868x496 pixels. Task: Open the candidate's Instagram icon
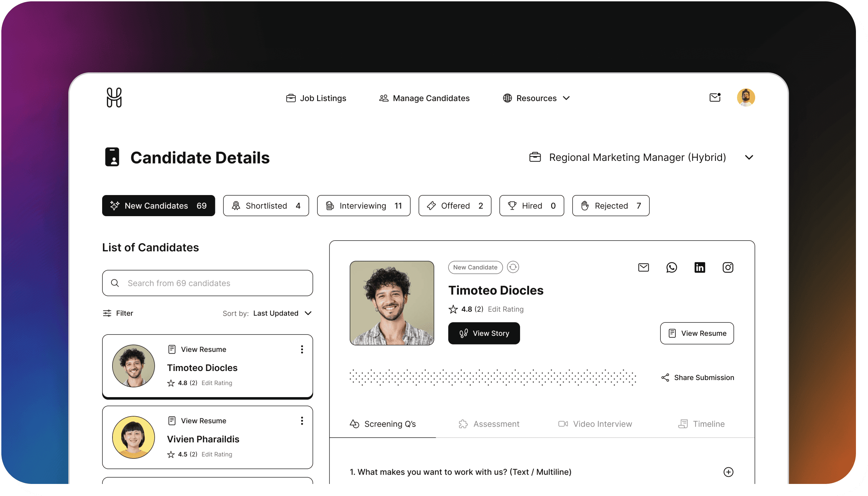728,267
